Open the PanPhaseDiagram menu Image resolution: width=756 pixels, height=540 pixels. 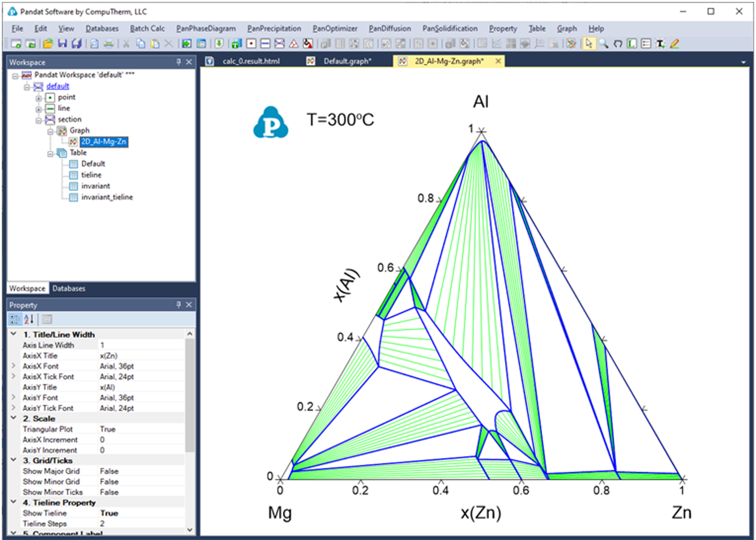pyautogui.click(x=206, y=28)
